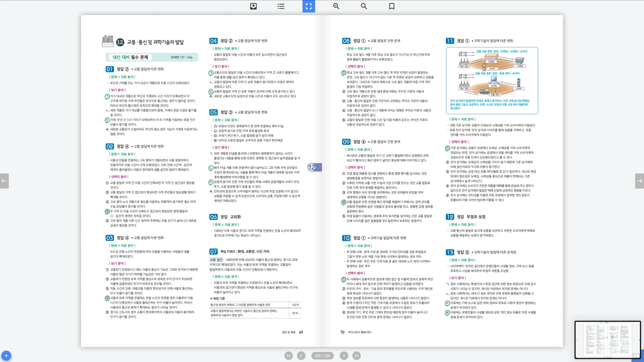
Task: Bookmark the current page
Action: (392, 6)
